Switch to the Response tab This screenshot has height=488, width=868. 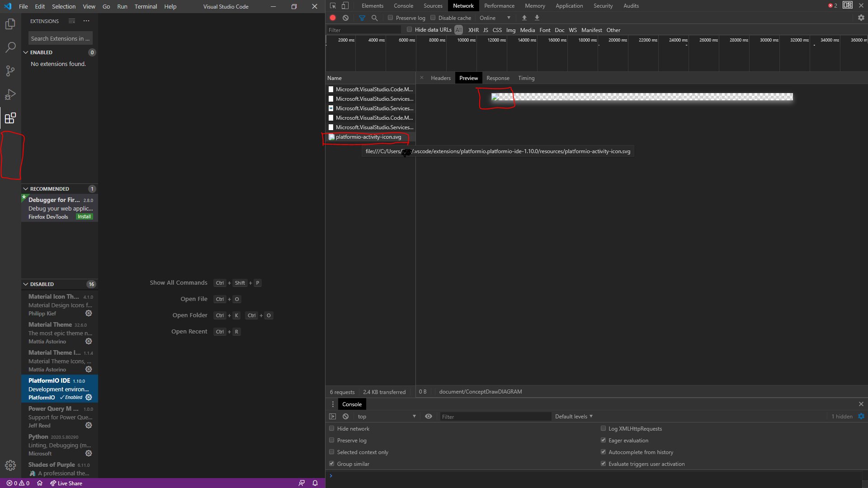pyautogui.click(x=498, y=78)
